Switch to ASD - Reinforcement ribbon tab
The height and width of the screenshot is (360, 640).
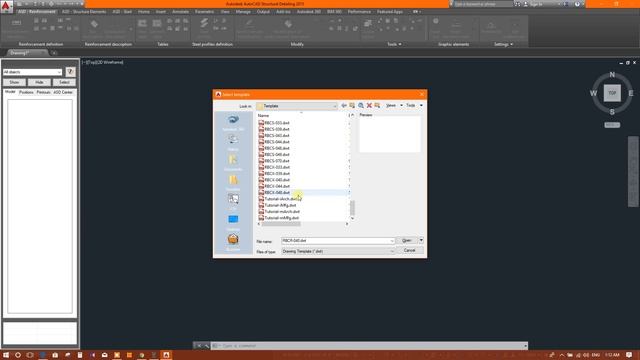tap(36, 12)
